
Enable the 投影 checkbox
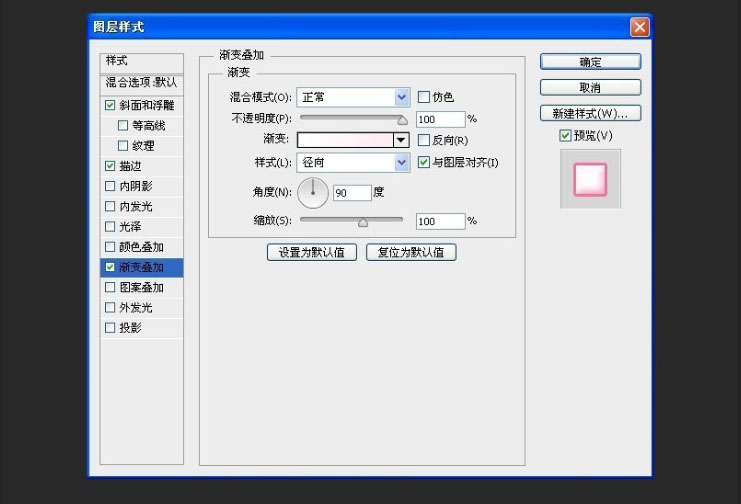tap(110, 328)
